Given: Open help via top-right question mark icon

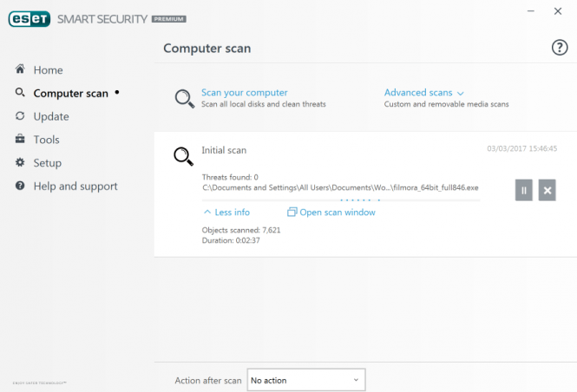Looking at the screenshot, I should coord(560,48).
